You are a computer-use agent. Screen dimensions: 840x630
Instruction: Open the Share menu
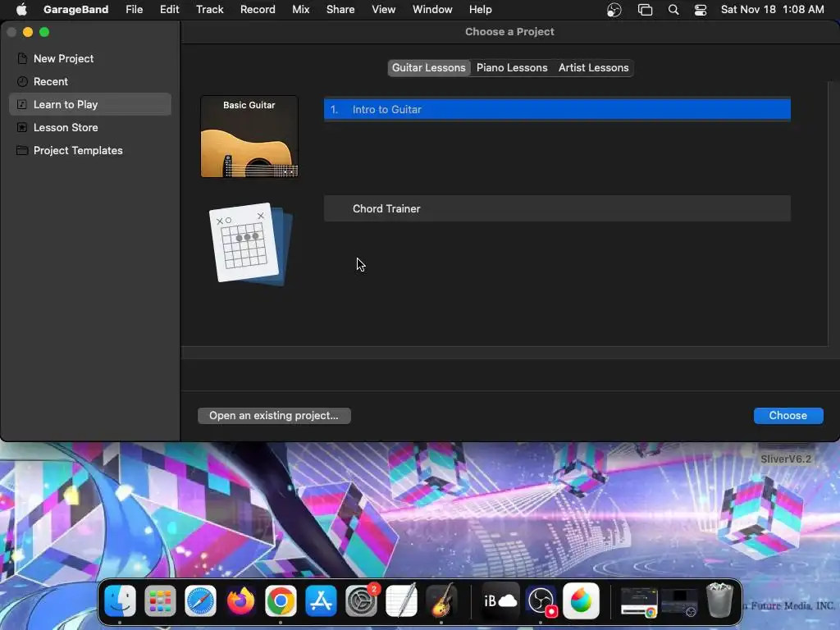(x=340, y=10)
